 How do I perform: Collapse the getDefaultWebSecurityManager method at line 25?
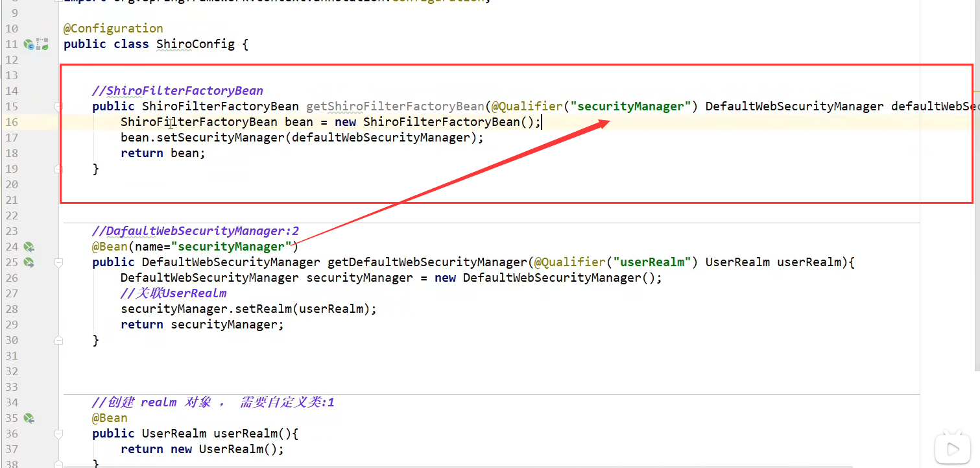pyautogui.click(x=58, y=262)
